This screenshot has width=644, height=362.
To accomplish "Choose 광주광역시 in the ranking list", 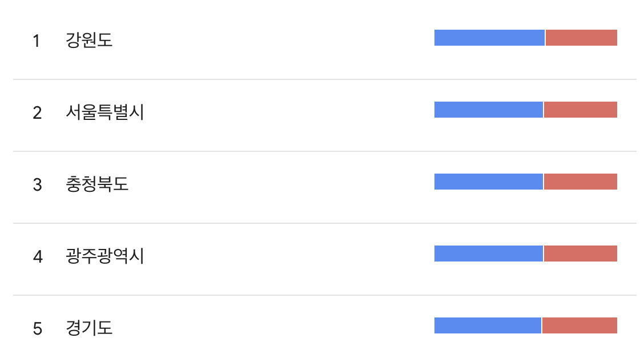I will (x=105, y=257).
